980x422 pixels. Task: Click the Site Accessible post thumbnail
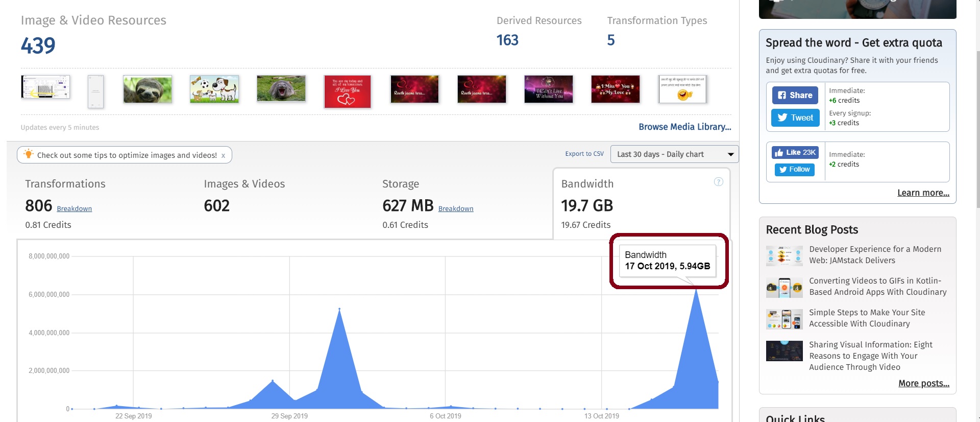785,320
